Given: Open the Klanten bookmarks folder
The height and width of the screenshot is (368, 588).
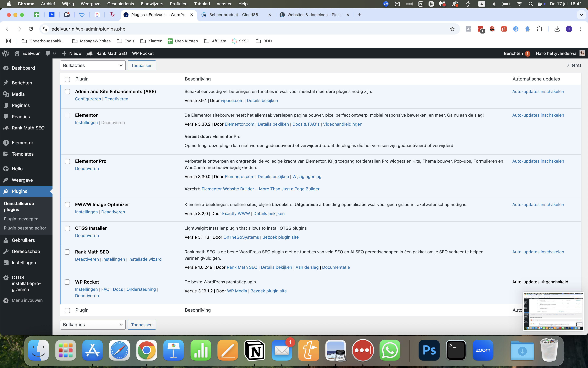Looking at the screenshot, I should [x=151, y=41].
